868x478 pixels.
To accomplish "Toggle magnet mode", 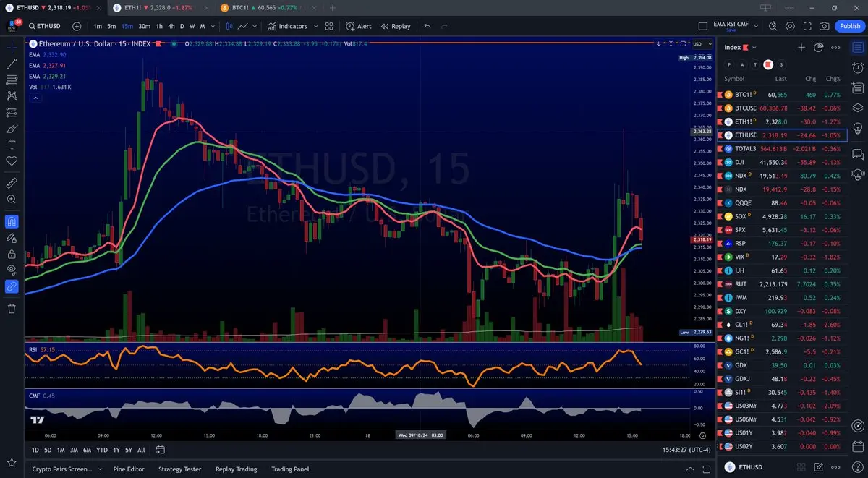I will coord(12,221).
